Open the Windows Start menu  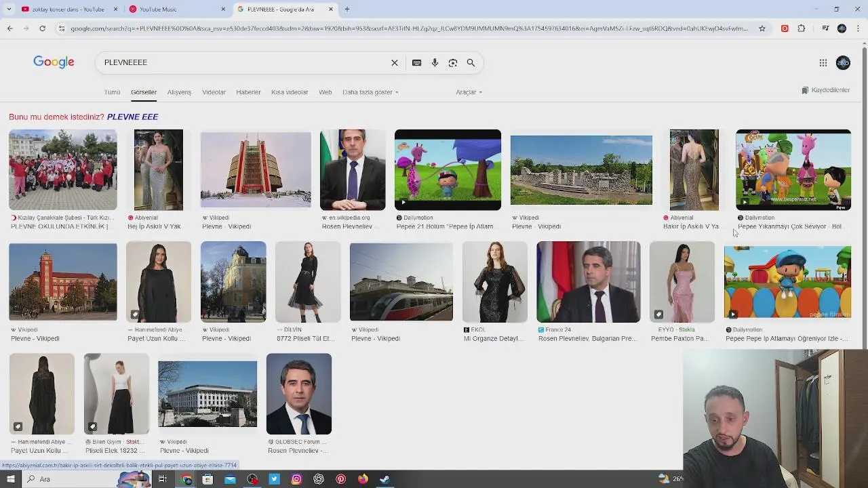pos(10,479)
